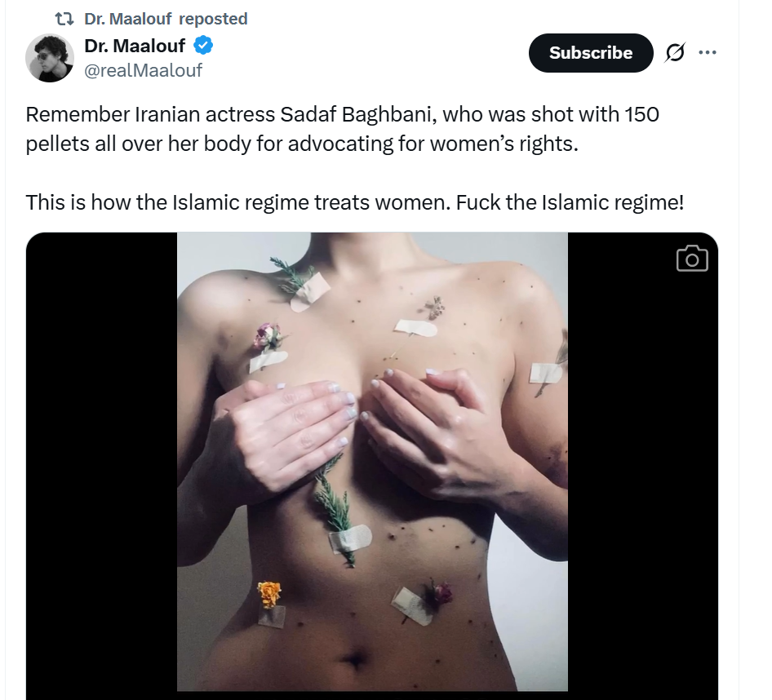Open the @realMaalouf handle link
The width and height of the screenshot is (772, 700).
(143, 70)
